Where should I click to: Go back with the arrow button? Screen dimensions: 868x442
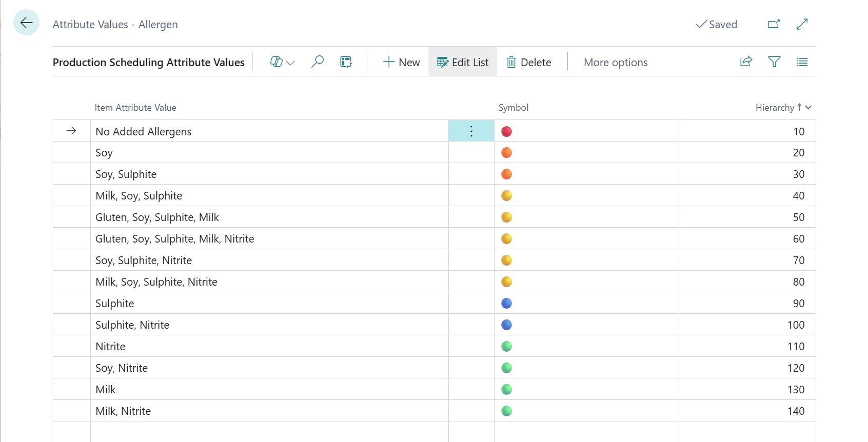click(26, 23)
